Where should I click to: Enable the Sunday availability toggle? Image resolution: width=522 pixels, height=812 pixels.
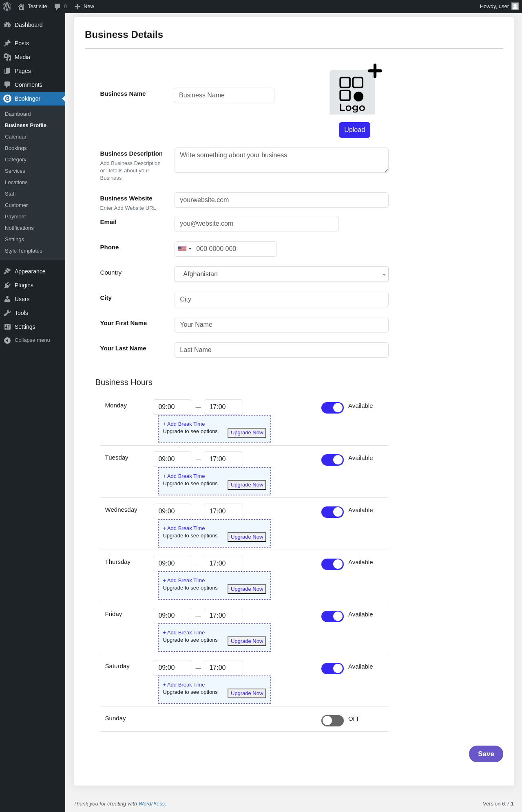point(332,721)
